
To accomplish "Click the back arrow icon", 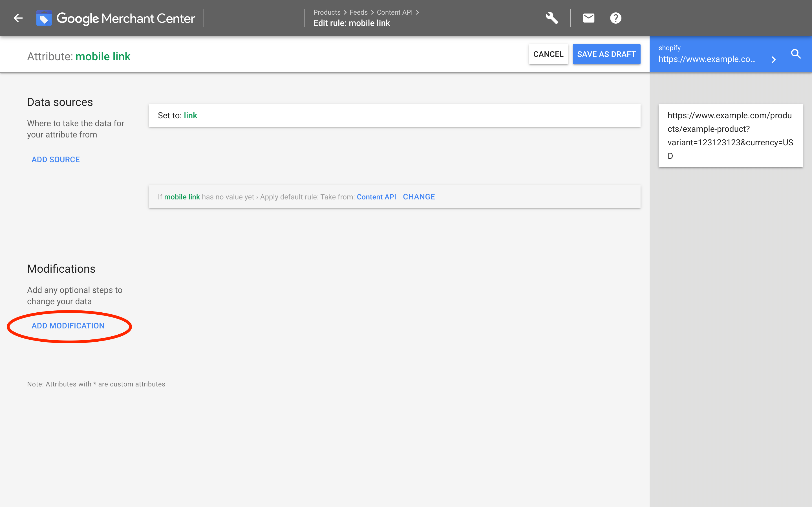I will (18, 18).
